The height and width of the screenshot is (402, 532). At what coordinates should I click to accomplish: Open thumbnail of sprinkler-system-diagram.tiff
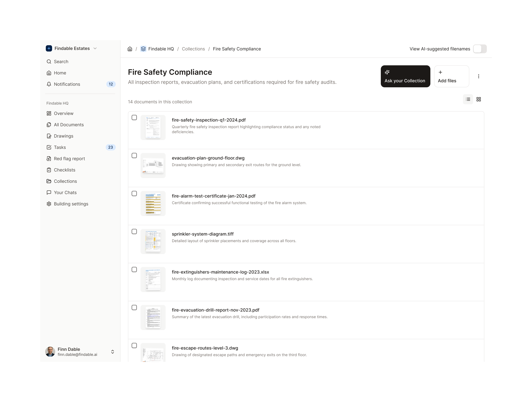coord(153,242)
